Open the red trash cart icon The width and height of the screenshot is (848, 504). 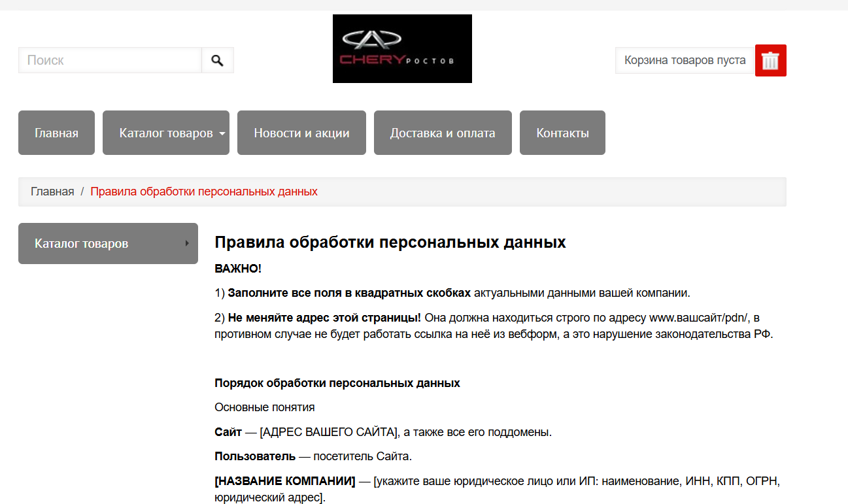[771, 60]
